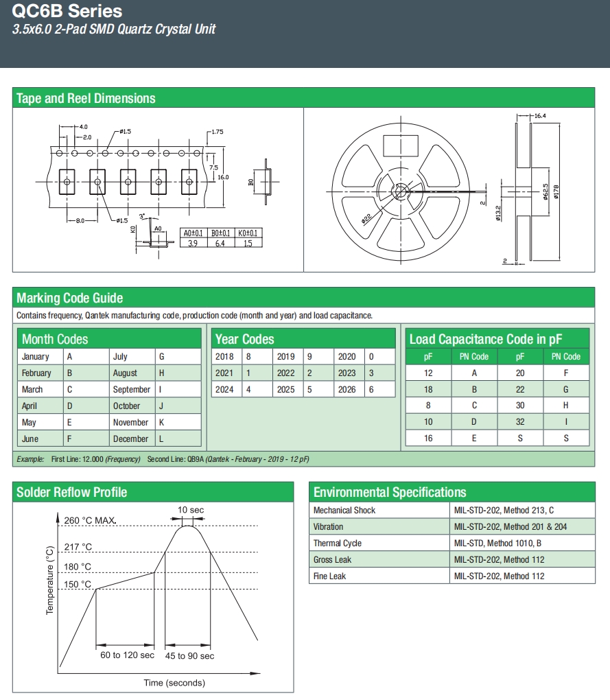Select the 32 pF capacitance row
The image size is (610, 700).
[543, 422]
